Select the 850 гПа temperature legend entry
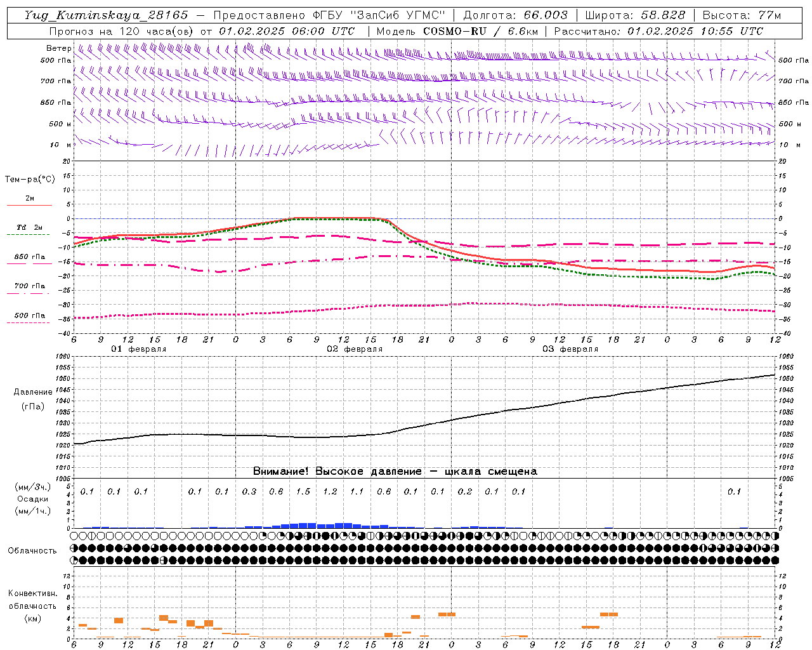 29,257
